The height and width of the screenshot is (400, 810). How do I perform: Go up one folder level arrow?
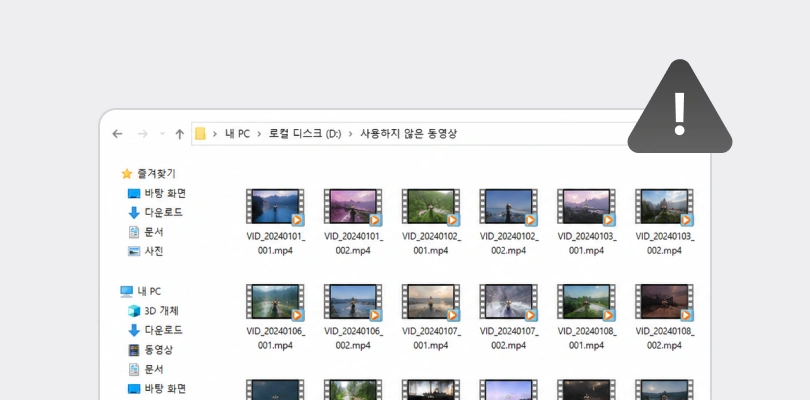pos(179,134)
